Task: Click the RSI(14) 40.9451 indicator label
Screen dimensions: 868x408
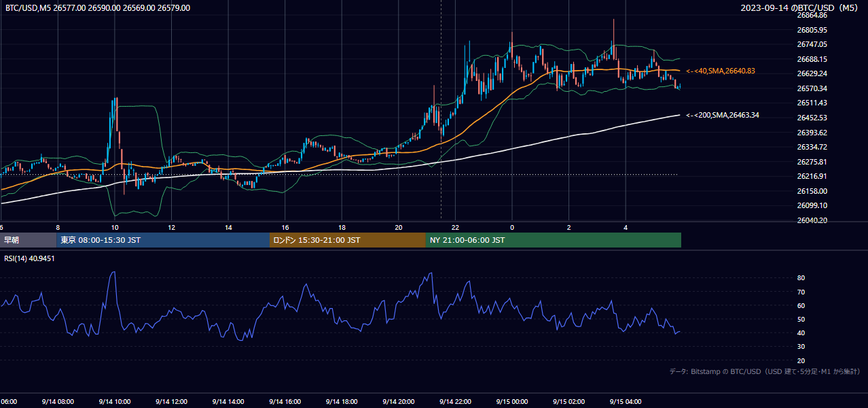Action: 30,258
